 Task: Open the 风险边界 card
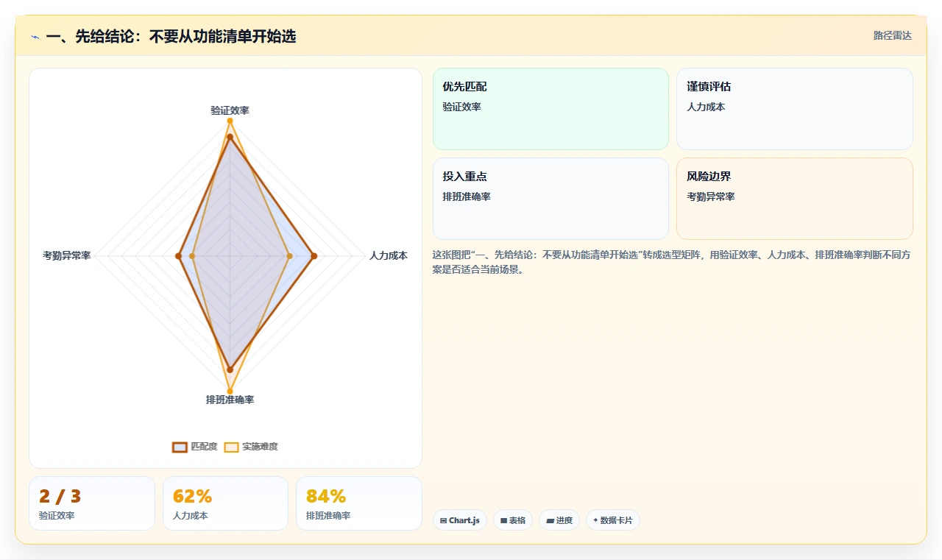[795, 199]
